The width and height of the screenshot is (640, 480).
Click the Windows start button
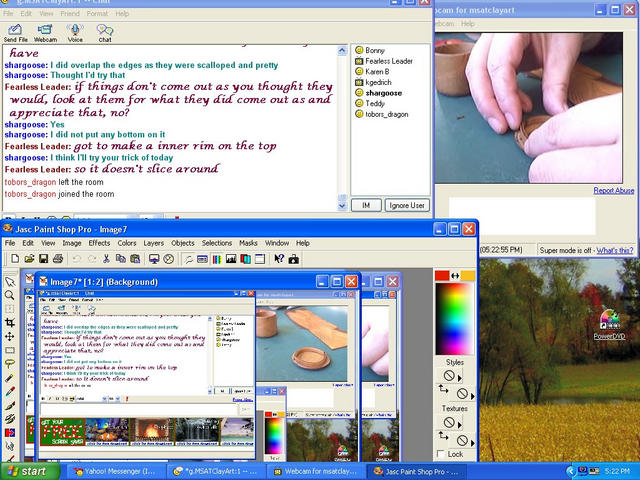(29, 471)
